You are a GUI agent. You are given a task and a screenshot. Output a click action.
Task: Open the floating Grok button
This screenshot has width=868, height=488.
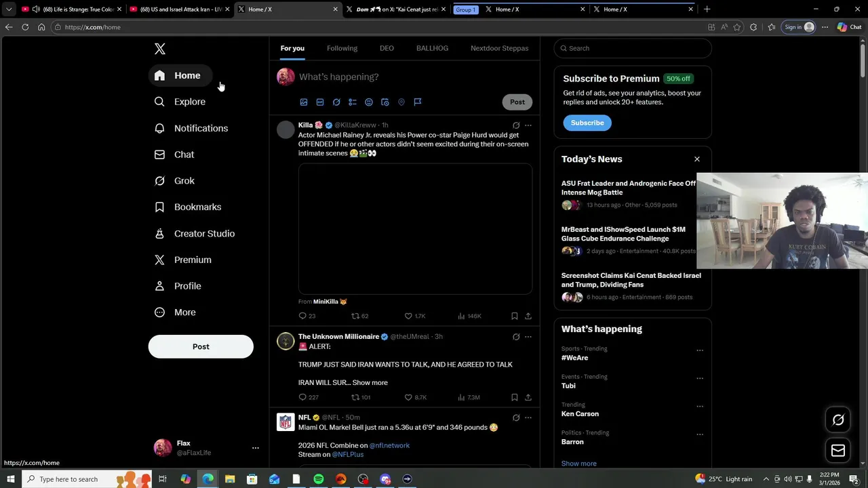point(838,420)
